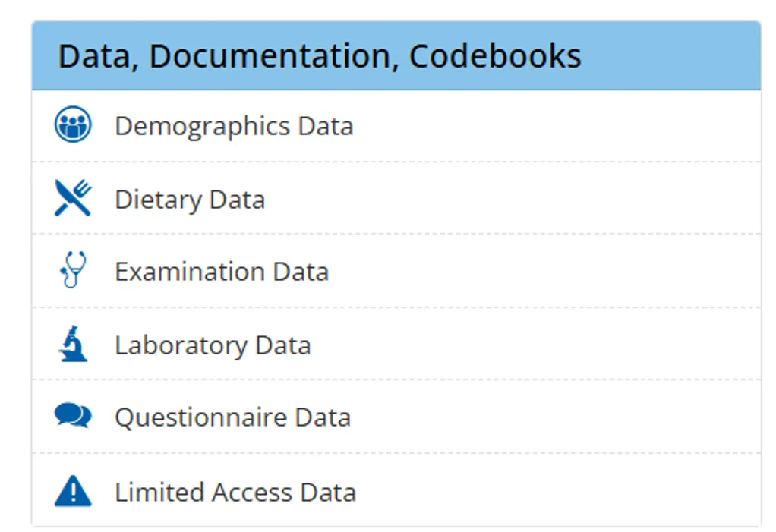Click the stethoscope Examination icon
The width and height of the screenshot is (776, 532).
coord(73,270)
